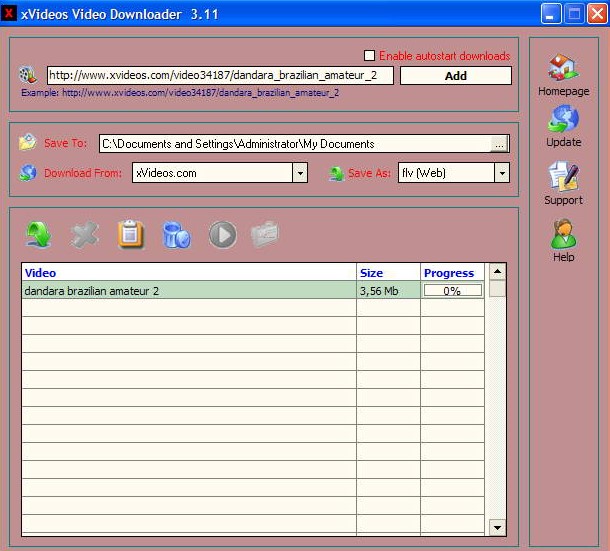Expand the Download From dropdown
The height and width of the screenshot is (551, 610).
[x=300, y=173]
